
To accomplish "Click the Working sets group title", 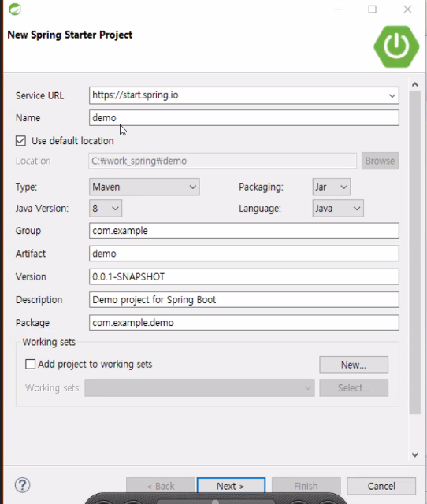I will [49, 342].
